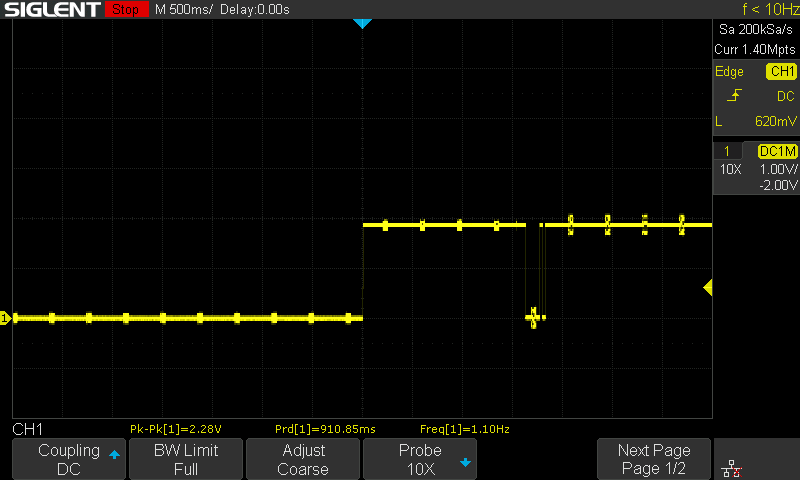Select the BW Limit Full softkey
The height and width of the screenshot is (480, 800).
pyautogui.click(x=186, y=459)
